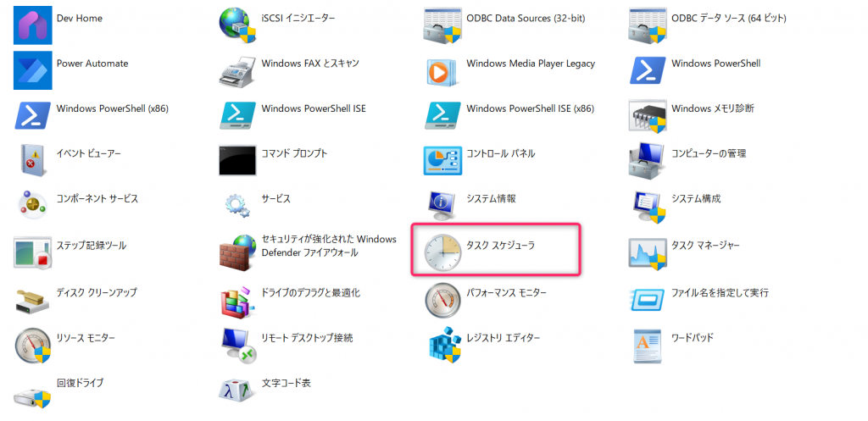Viewport: 868px width, 421px height.
Task: Select the "Windows Media Player Legacy" text
Action: tap(531, 63)
